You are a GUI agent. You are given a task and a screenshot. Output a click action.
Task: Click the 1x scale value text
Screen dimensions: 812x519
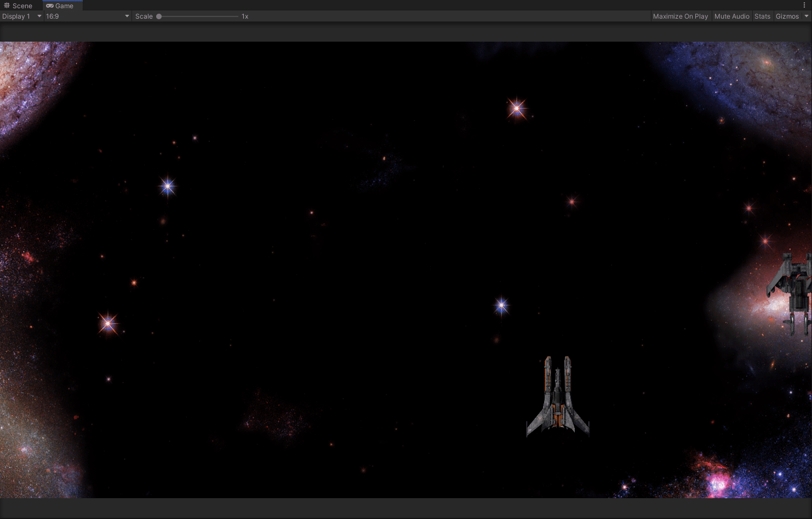point(245,16)
